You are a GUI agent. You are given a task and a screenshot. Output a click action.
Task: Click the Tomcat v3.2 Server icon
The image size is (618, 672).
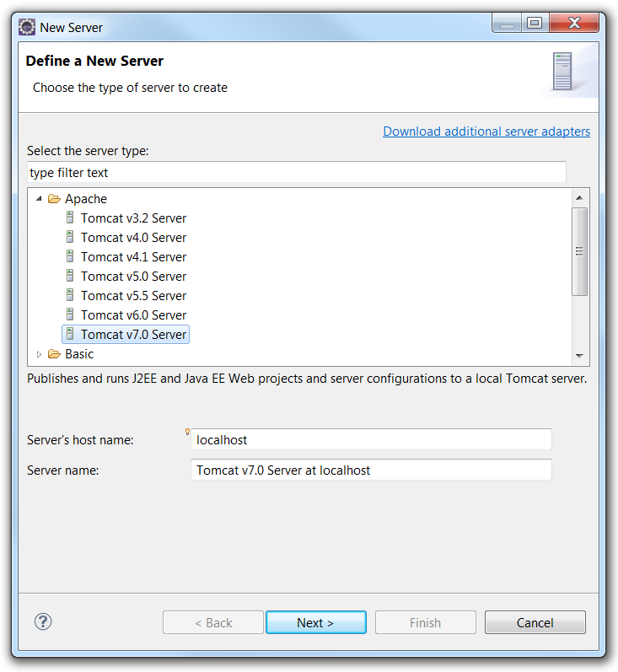point(70,218)
